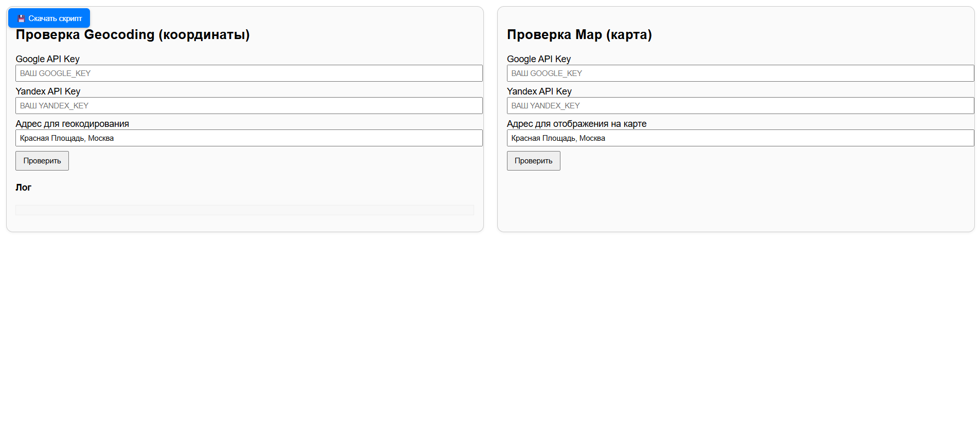Click "Yandex API Key" label in Map panel

(x=539, y=91)
